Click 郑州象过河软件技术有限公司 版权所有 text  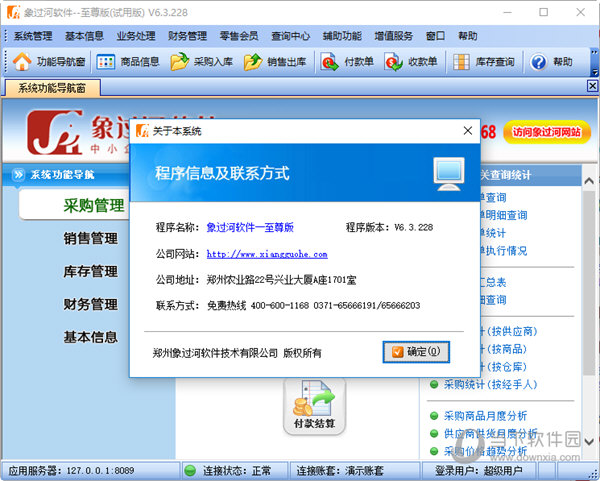[x=237, y=352]
